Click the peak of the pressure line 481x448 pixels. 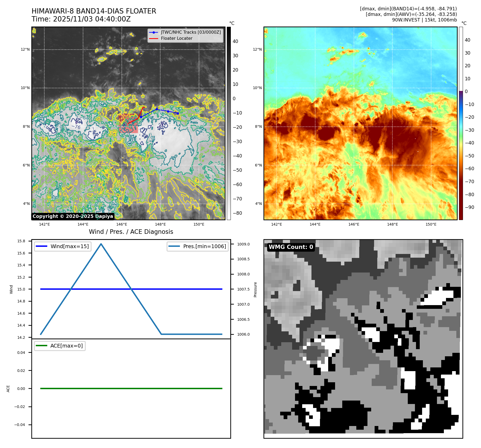101,244
